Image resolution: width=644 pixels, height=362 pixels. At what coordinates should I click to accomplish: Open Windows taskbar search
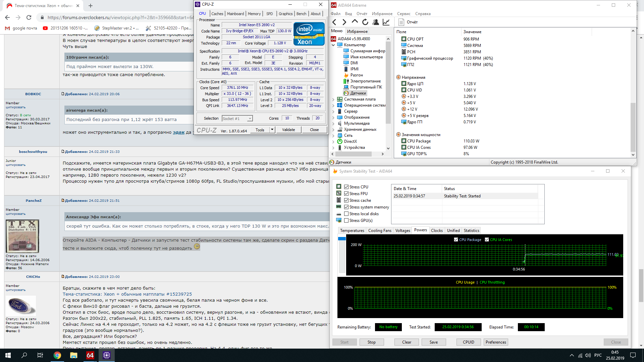(x=24, y=355)
